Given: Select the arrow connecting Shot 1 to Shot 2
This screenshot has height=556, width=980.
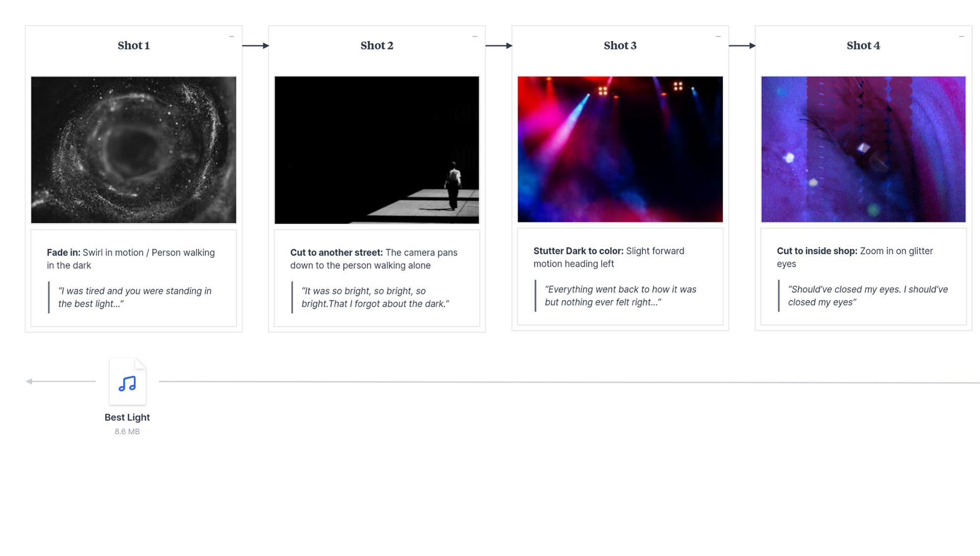Looking at the screenshot, I should coord(256,46).
